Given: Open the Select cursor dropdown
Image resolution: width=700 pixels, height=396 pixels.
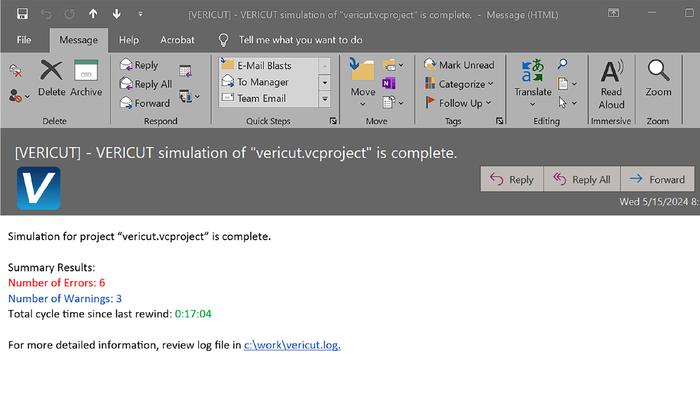Looking at the screenshot, I should (567, 103).
